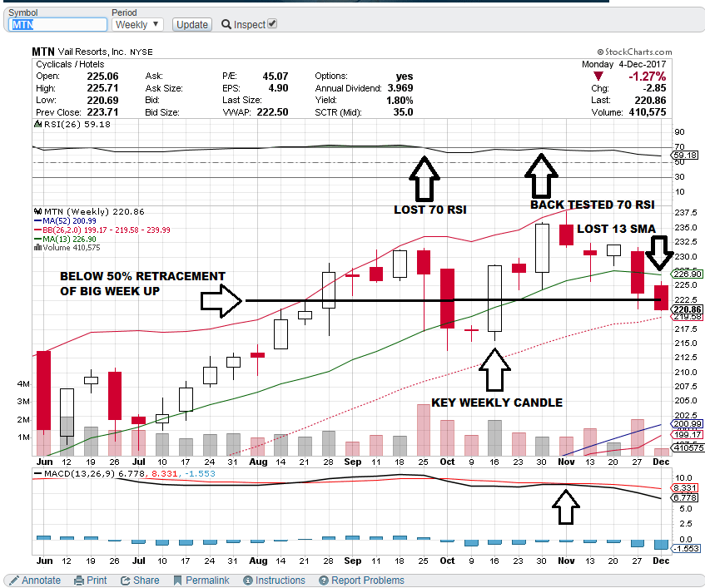This screenshot has width=705, height=588.
Task: Click the red down-triangle change indicator
Action: tap(598, 76)
